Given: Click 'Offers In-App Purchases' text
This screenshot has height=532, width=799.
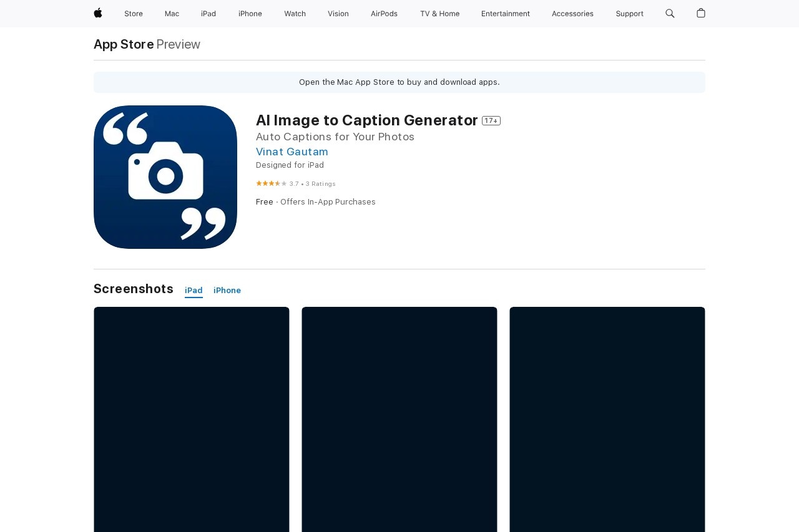Looking at the screenshot, I should coord(328,202).
